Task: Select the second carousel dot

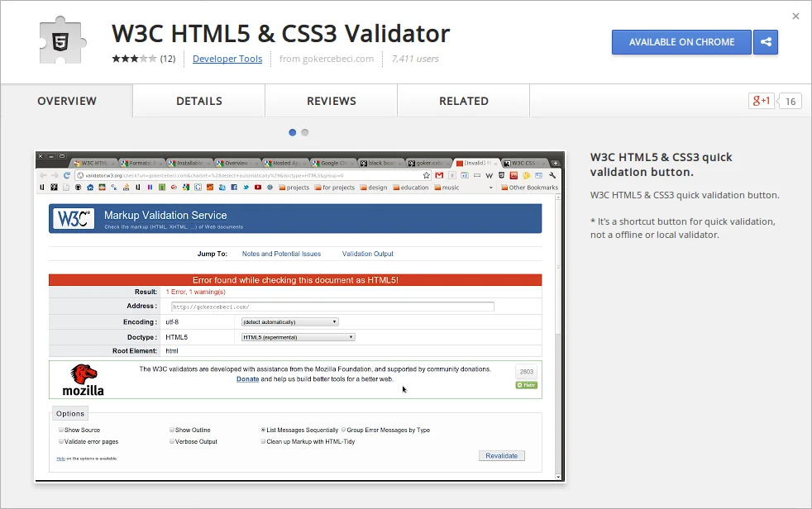Action: click(x=304, y=132)
